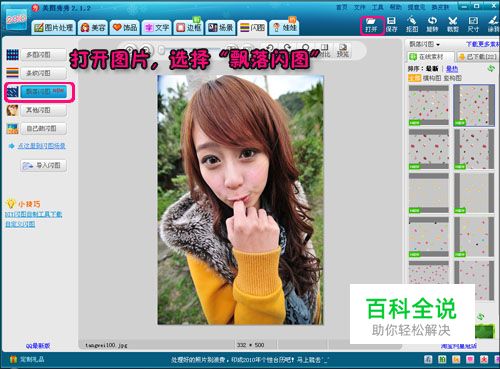
Task: Click the calendar promo message in bottom bar
Action: click(x=250, y=360)
